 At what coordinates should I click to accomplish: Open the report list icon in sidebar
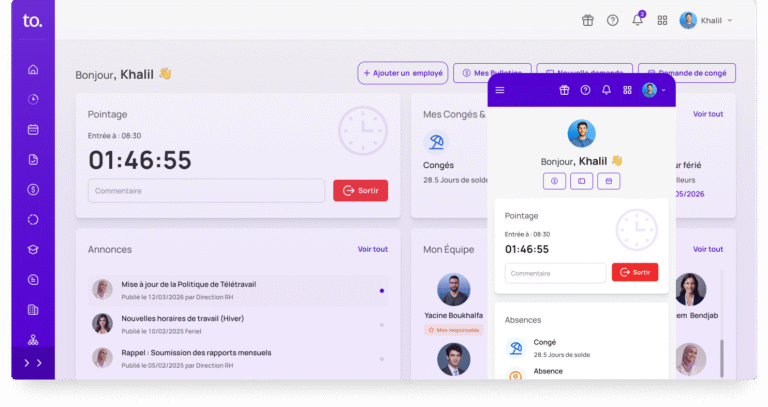coord(33,280)
